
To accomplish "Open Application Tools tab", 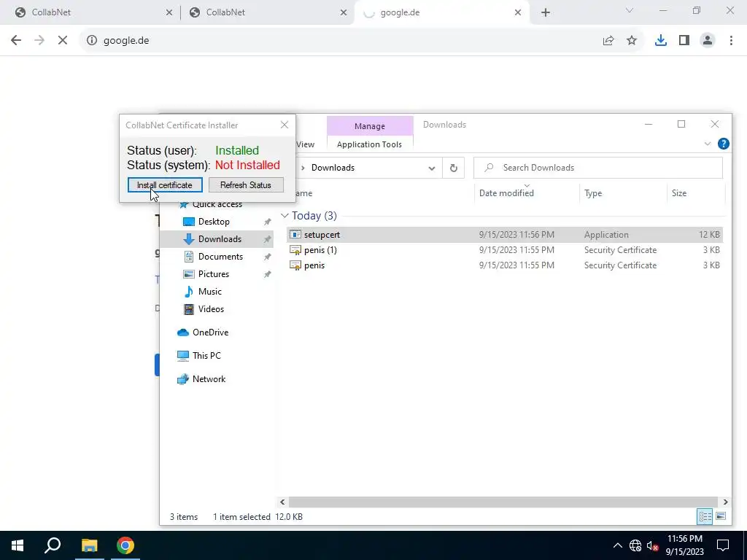I will [x=369, y=144].
